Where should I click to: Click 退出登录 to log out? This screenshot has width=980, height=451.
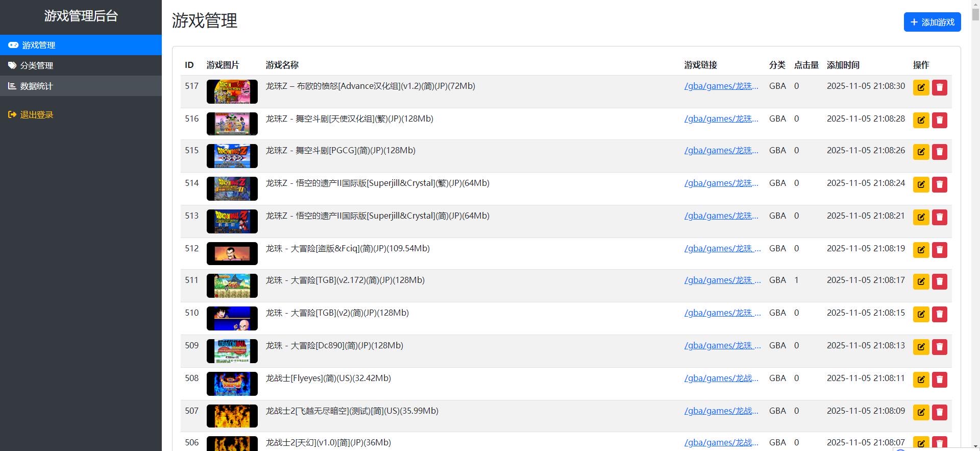(31, 115)
